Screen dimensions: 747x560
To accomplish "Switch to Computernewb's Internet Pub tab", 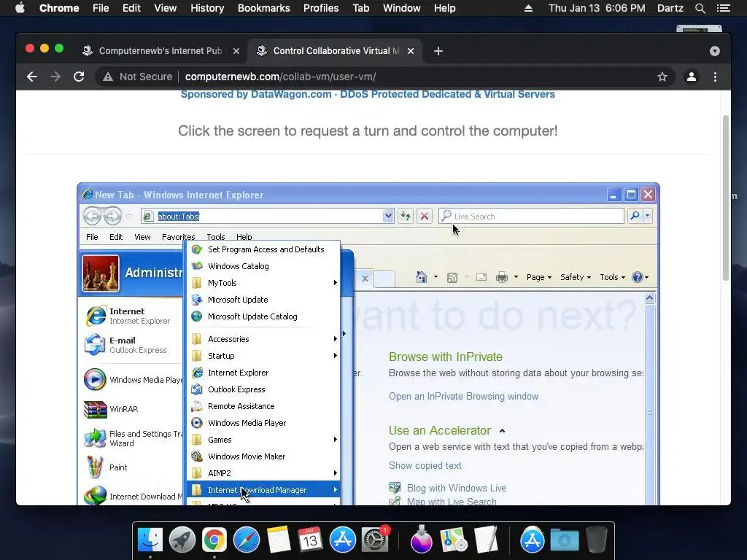I will [160, 51].
